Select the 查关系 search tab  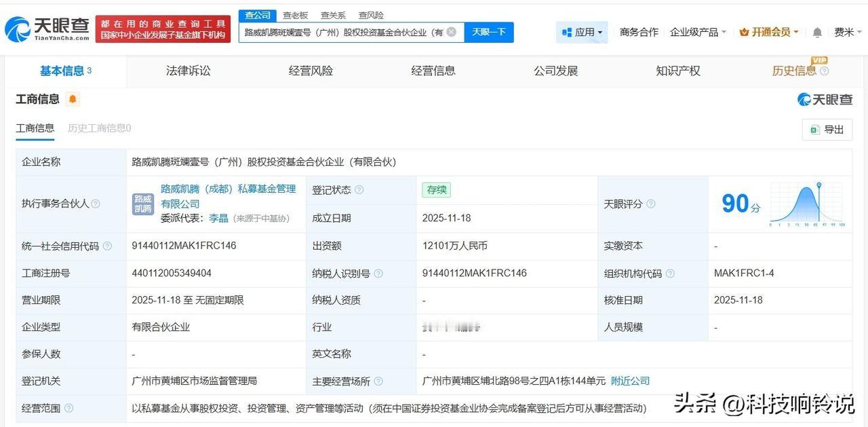coord(333,15)
